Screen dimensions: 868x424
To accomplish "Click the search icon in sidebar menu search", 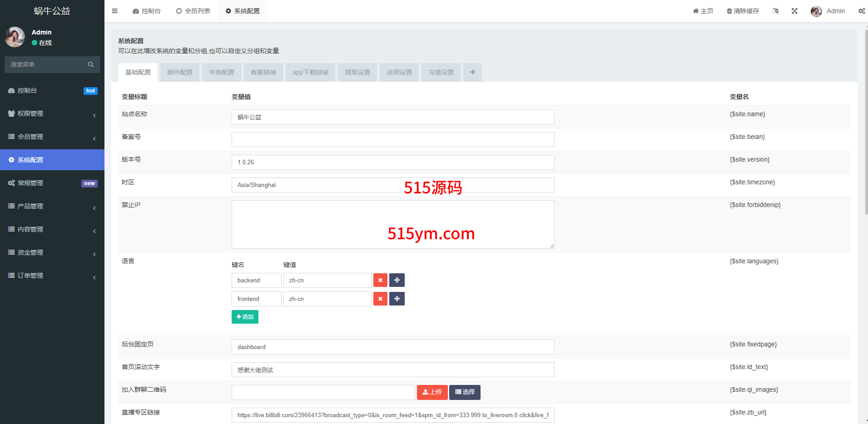I will pos(91,64).
